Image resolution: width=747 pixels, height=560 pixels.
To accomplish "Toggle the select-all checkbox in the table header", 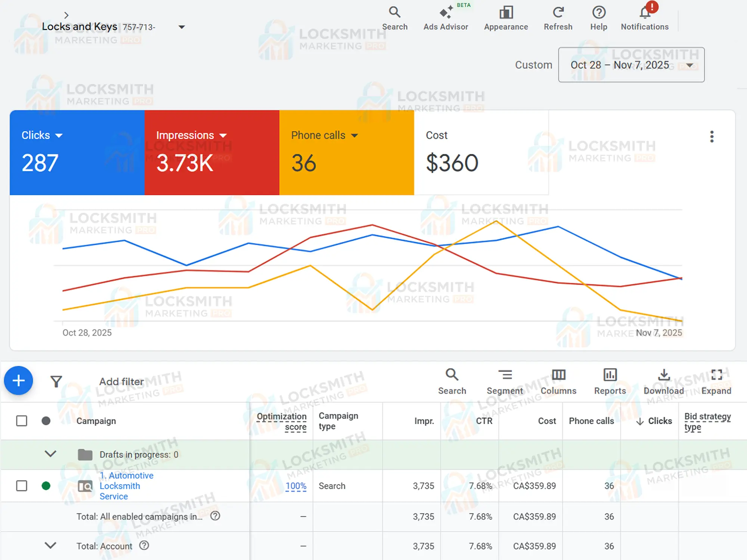I will coord(21,421).
